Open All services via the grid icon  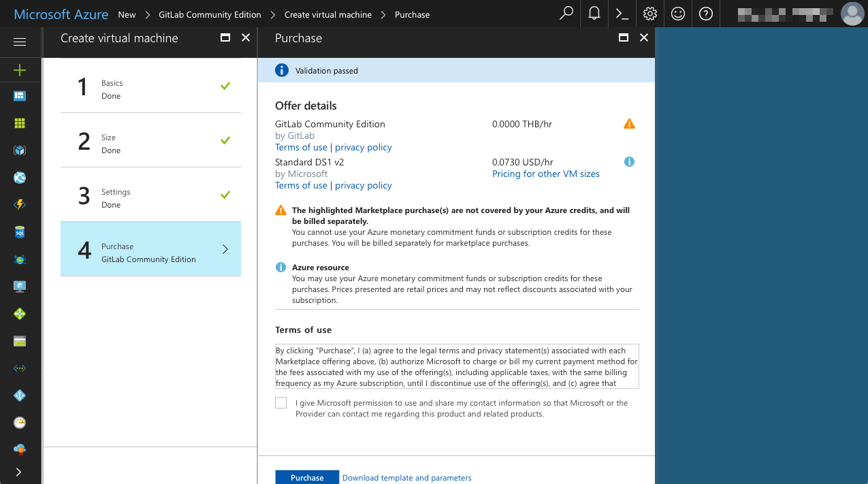click(20, 123)
